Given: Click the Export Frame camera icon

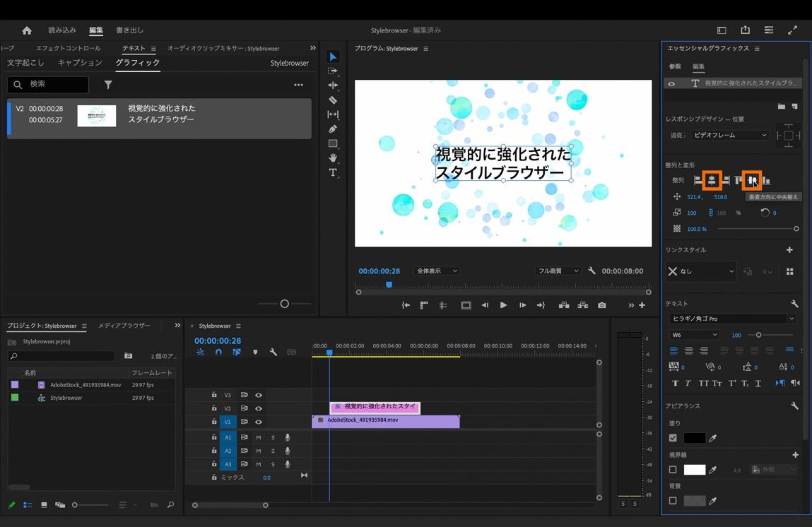Looking at the screenshot, I should pyautogui.click(x=602, y=305).
